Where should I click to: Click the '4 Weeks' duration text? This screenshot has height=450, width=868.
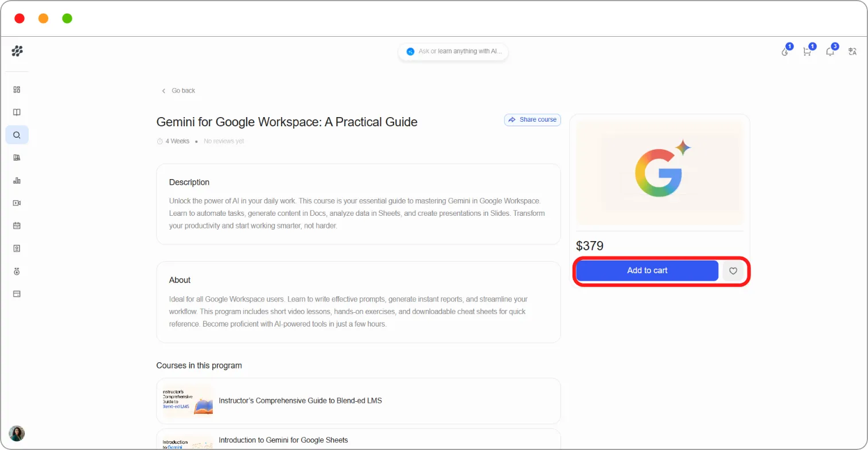click(x=177, y=141)
